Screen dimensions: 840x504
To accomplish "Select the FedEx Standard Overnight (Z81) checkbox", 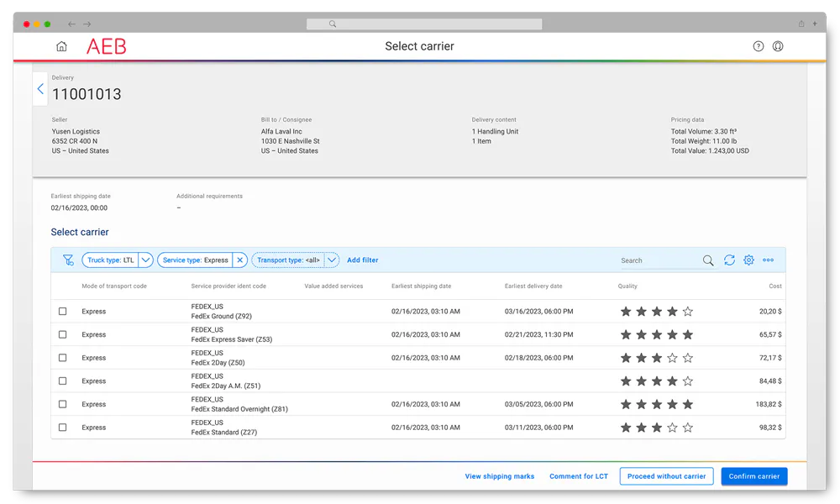I will coord(63,404).
